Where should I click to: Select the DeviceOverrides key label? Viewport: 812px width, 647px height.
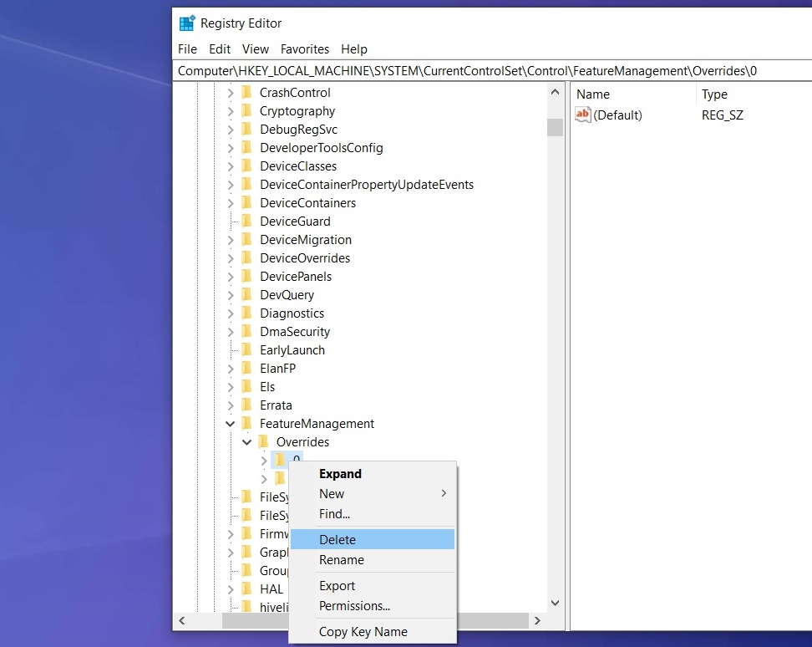coord(305,258)
